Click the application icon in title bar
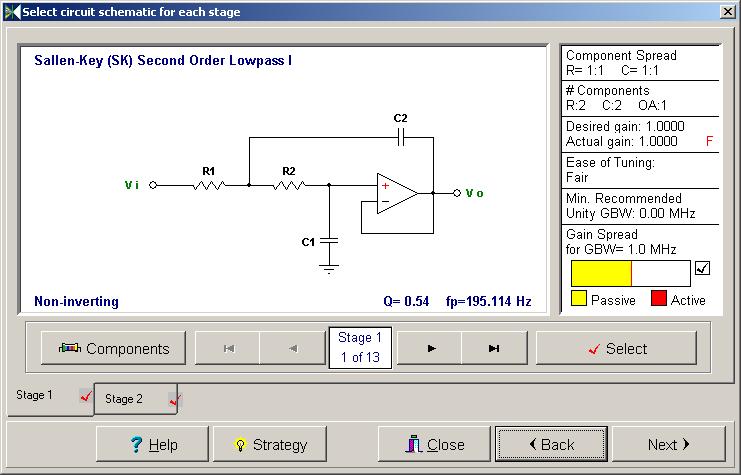 pos(12,12)
